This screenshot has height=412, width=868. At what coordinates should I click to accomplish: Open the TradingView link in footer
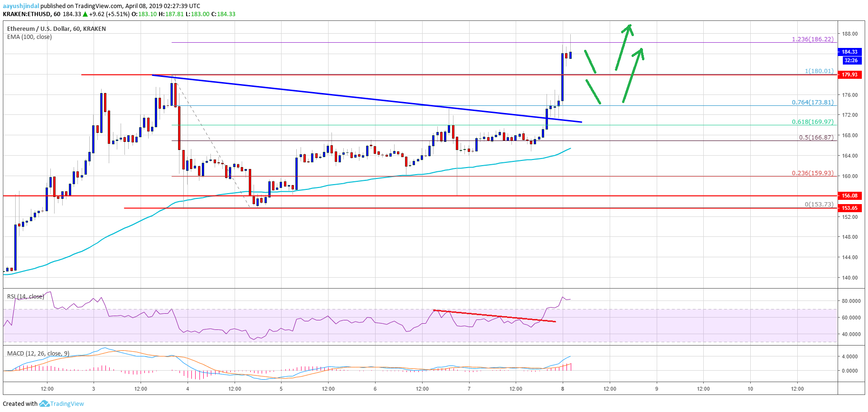67,404
